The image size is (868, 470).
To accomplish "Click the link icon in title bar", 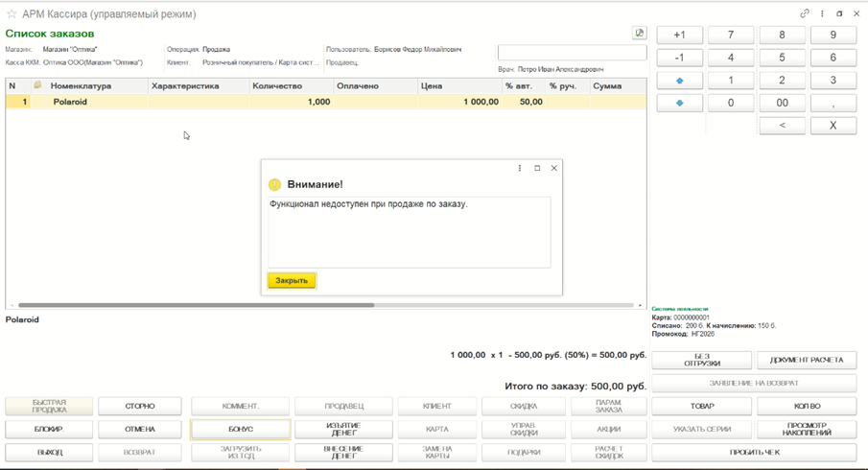I will coord(805,13).
